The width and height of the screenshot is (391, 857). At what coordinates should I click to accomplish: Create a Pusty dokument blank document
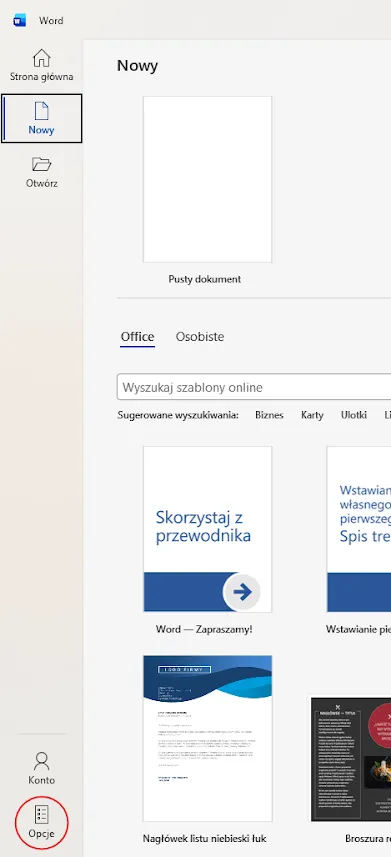(x=207, y=179)
